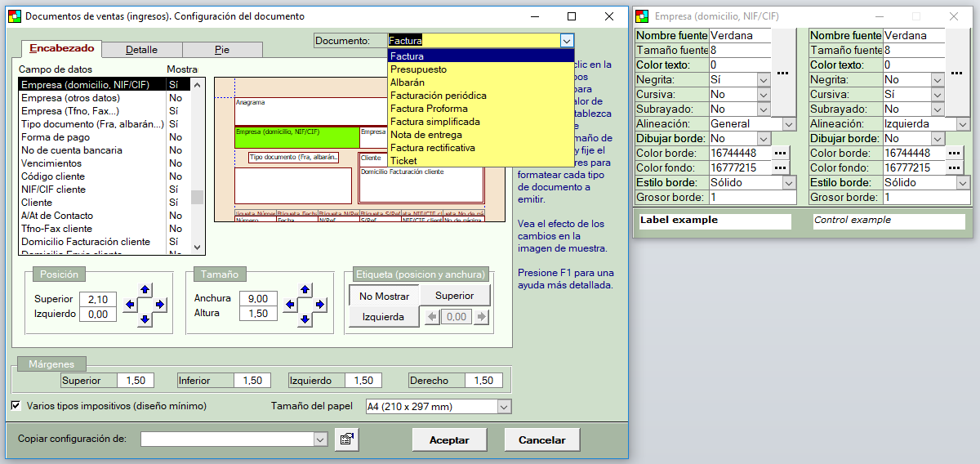This screenshot has width=980, height=464.
Task: Click the Position right arrow
Action: (x=160, y=305)
